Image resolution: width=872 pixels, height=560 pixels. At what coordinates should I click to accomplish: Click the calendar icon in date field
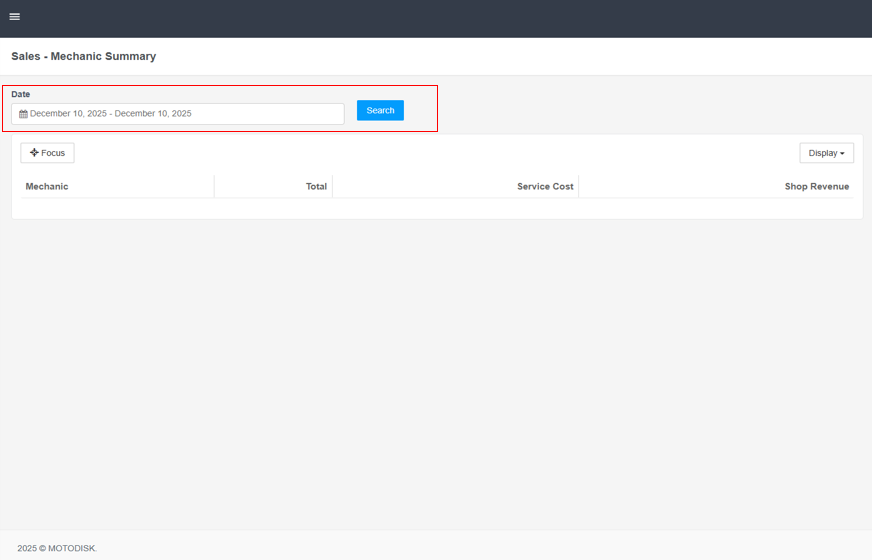(x=24, y=114)
